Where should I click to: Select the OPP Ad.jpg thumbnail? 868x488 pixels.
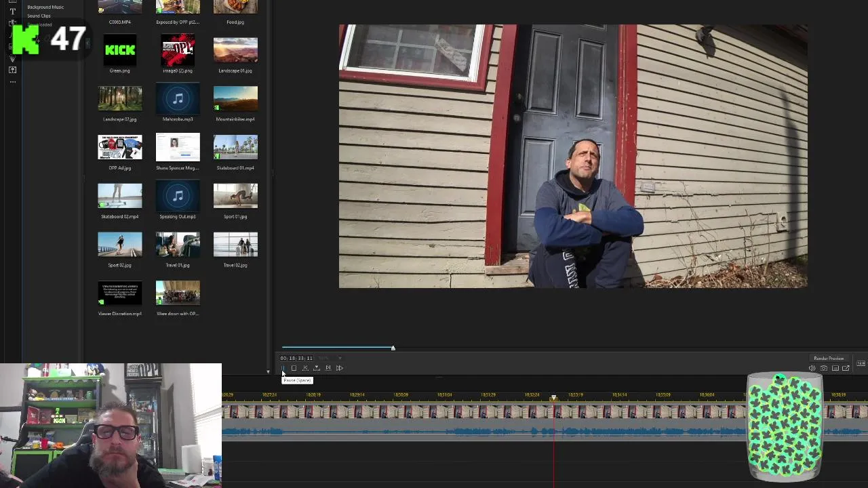coord(120,147)
